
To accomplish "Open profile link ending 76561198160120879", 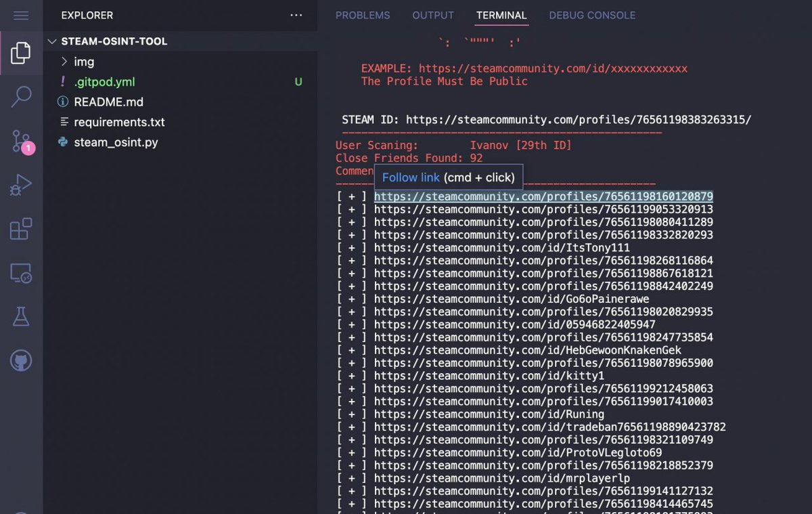I will [543, 196].
